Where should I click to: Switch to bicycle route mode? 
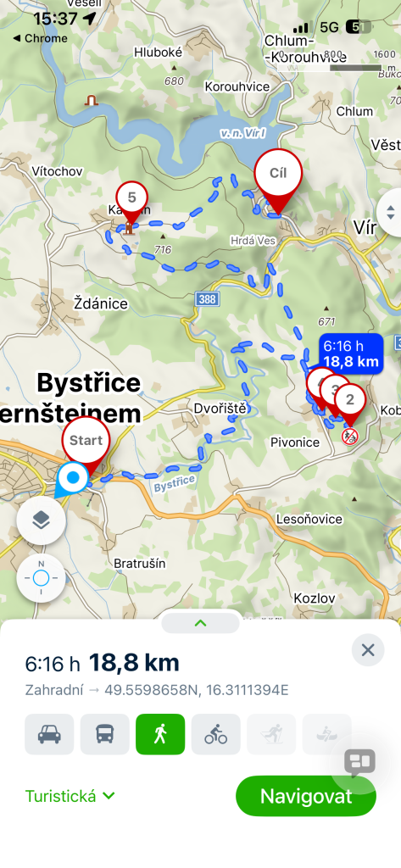[216, 734]
